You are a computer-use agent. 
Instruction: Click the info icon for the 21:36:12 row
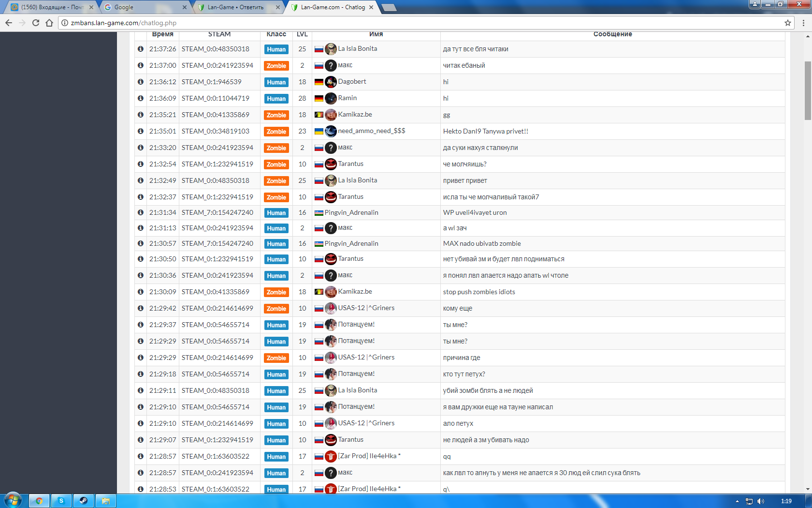141,82
